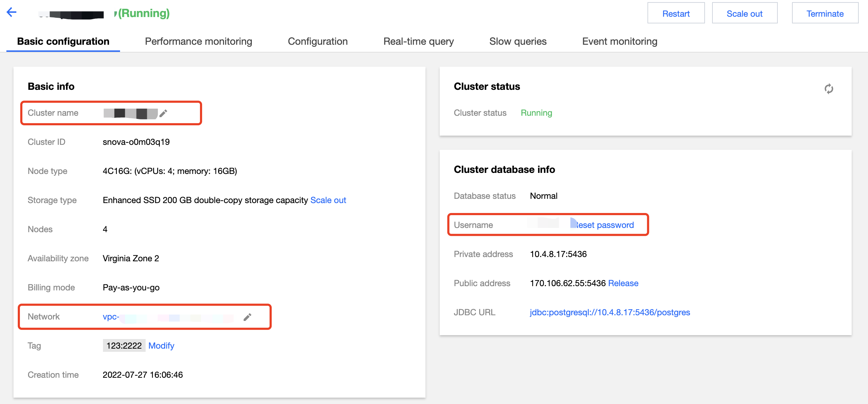Refresh cluster status icon
This screenshot has height=404, width=868.
click(829, 89)
